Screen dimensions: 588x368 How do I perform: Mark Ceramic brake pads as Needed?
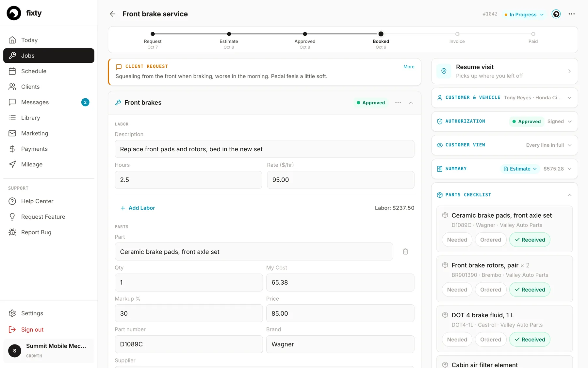(x=457, y=240)
